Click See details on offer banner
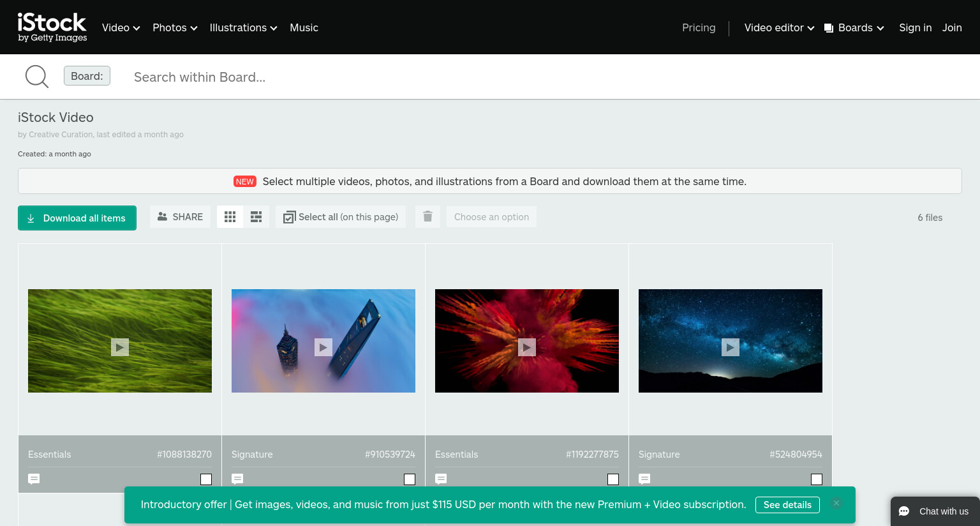The width and height of the screenshot is (980, 526). [787, 504]
